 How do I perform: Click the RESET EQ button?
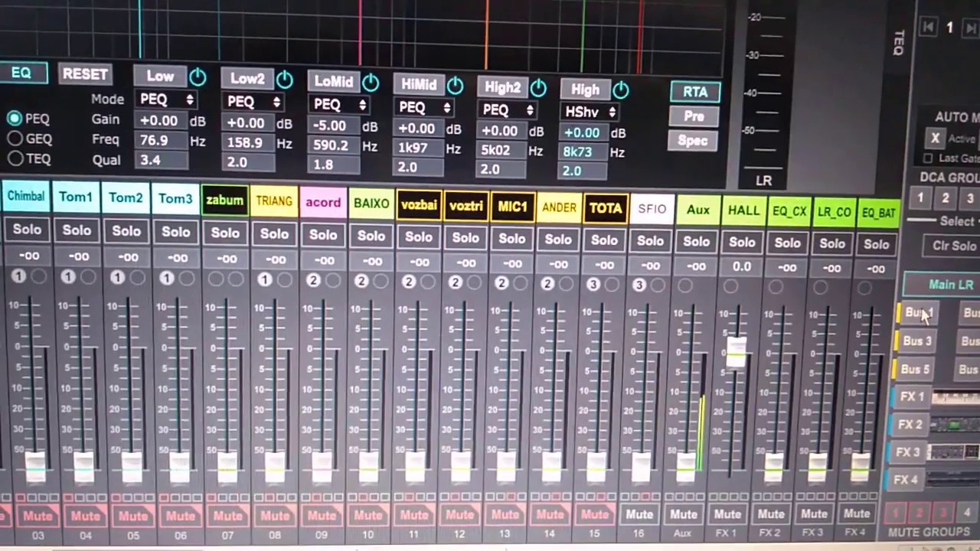click(84, 74)
